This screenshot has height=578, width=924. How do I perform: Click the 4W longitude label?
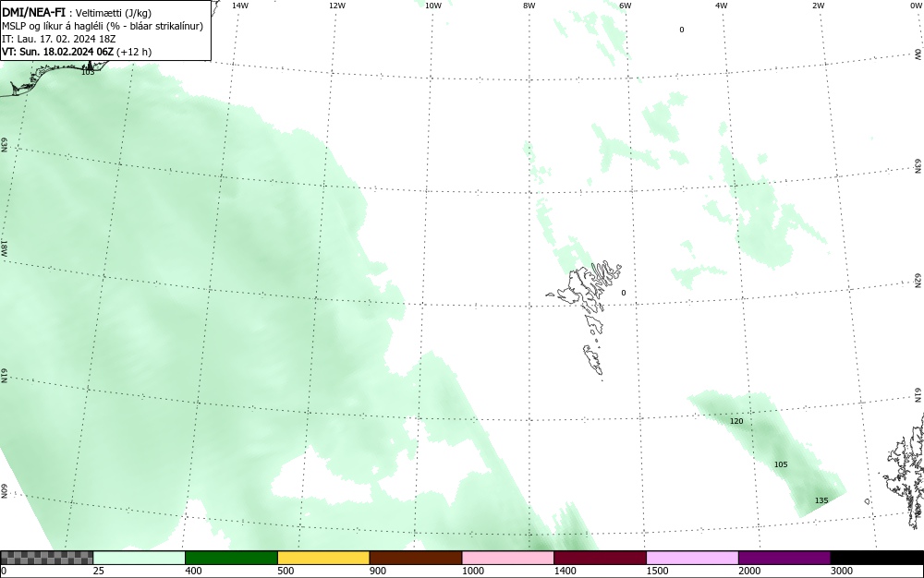(x=722, y=6)
